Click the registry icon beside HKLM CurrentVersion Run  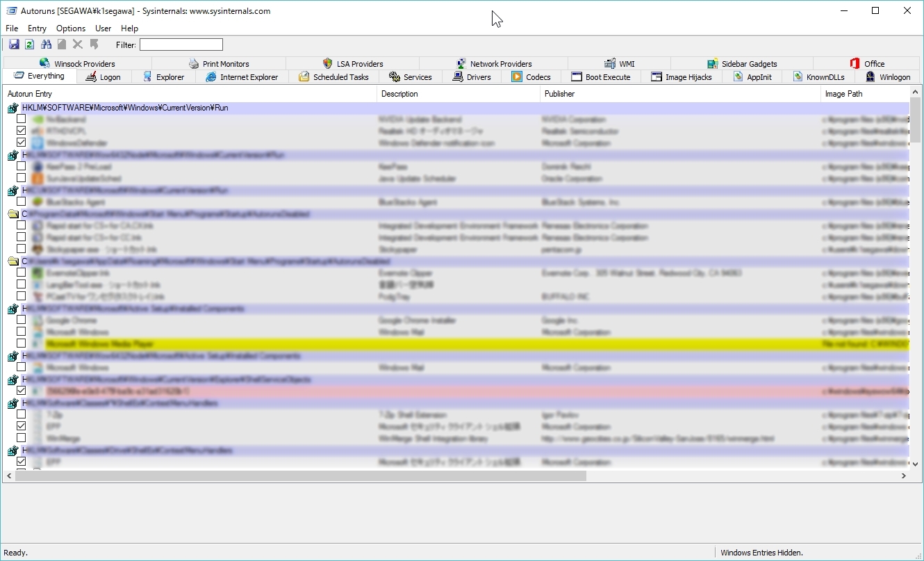13,108
